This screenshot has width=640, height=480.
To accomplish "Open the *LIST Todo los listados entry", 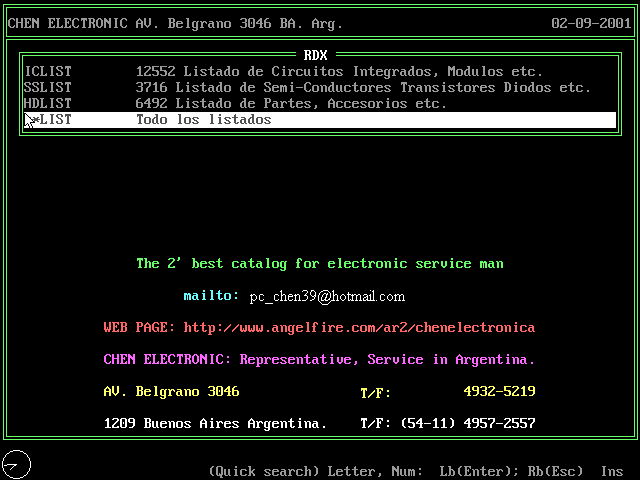I will [x=320, y=120].
